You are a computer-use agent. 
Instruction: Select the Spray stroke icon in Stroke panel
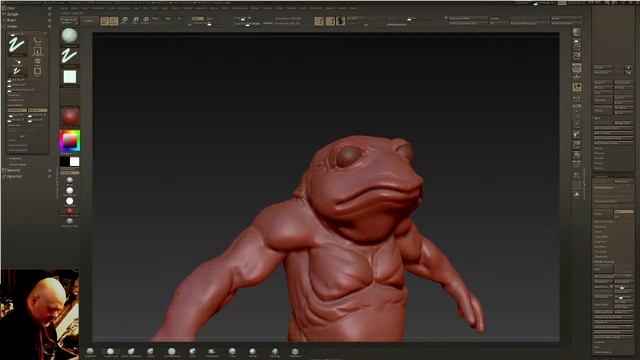[38, 61]
